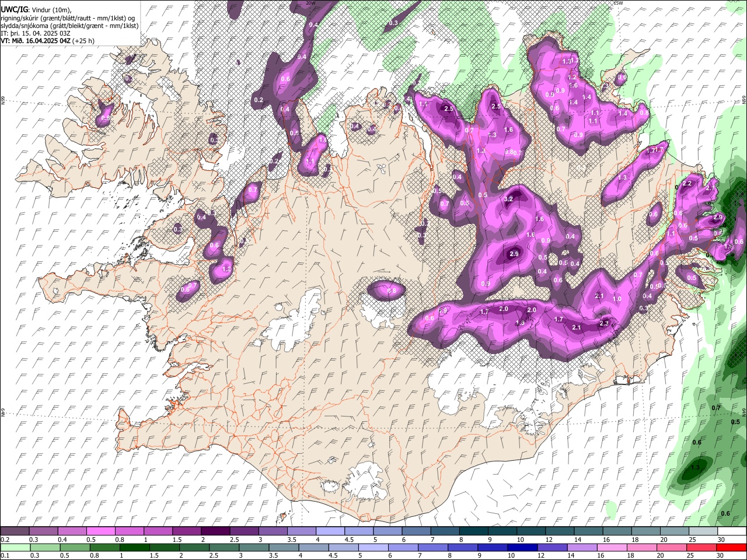Image resolution: width=747 pixels, height=560 pixels.
Task: Click the black '0.7' value in offshore green rain
Action: [x=717, y=408]
